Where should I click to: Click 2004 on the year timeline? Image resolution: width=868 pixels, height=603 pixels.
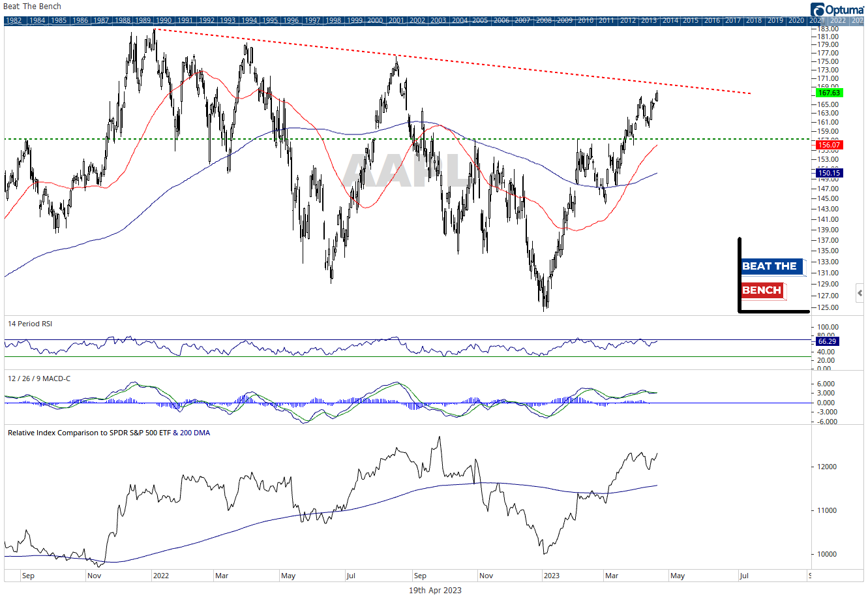pyautogui.click(x=459, y=20)
